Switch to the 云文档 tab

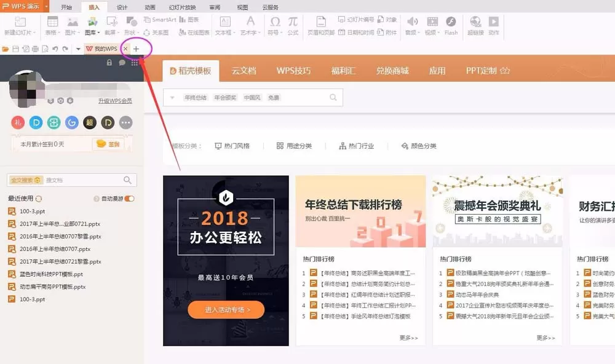tap(244, 71)
